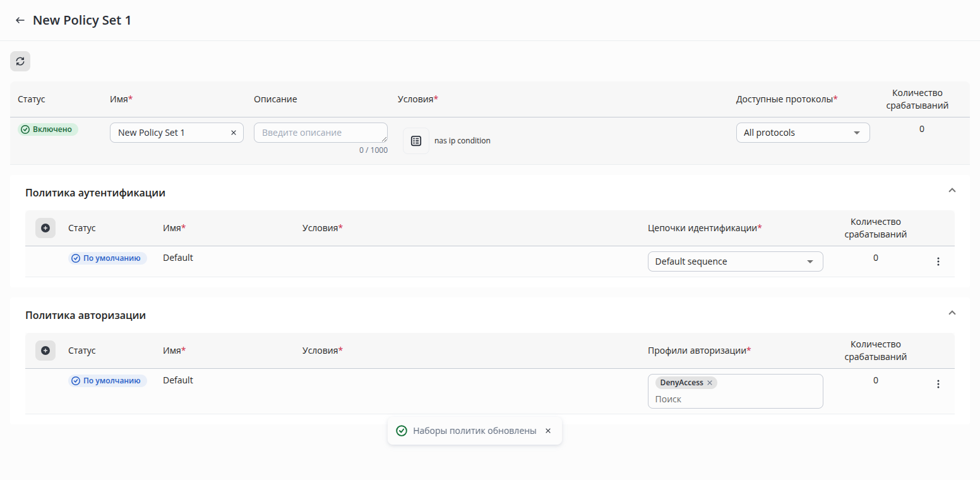Click the description text field
The height and width of the screenshot is (480, 980).
click(320, 133)
